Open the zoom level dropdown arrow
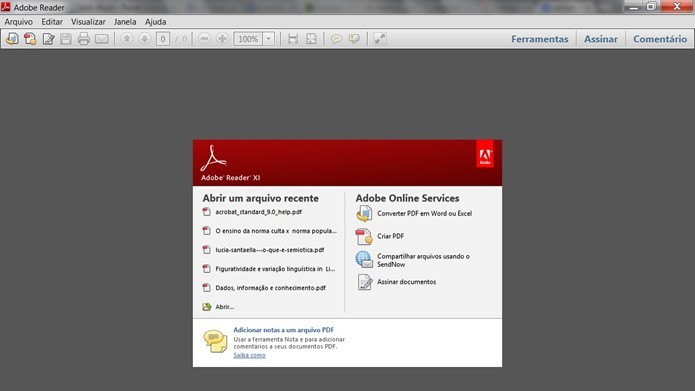 pyautogui.click(x=269, y=39)
